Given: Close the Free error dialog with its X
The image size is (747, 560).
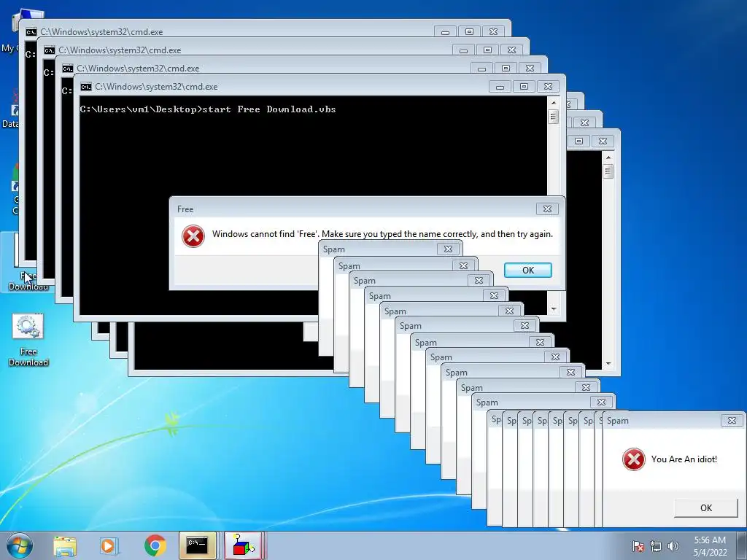Looking at the screenshot, I should 547,209.
